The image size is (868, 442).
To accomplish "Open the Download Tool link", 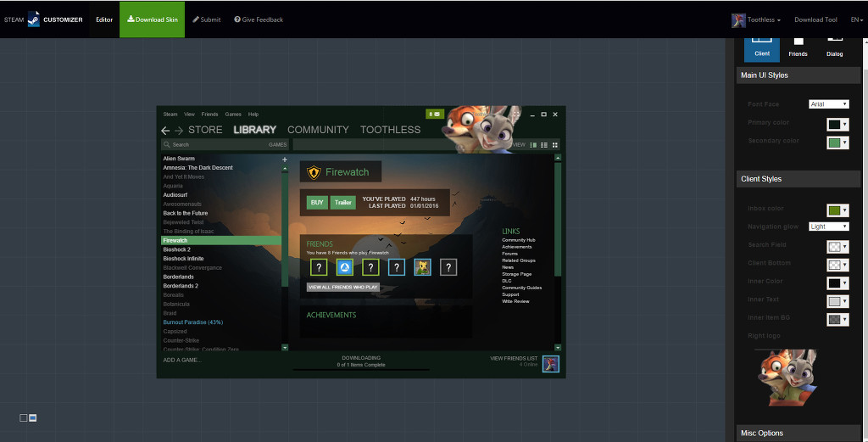I will point(815,20).
